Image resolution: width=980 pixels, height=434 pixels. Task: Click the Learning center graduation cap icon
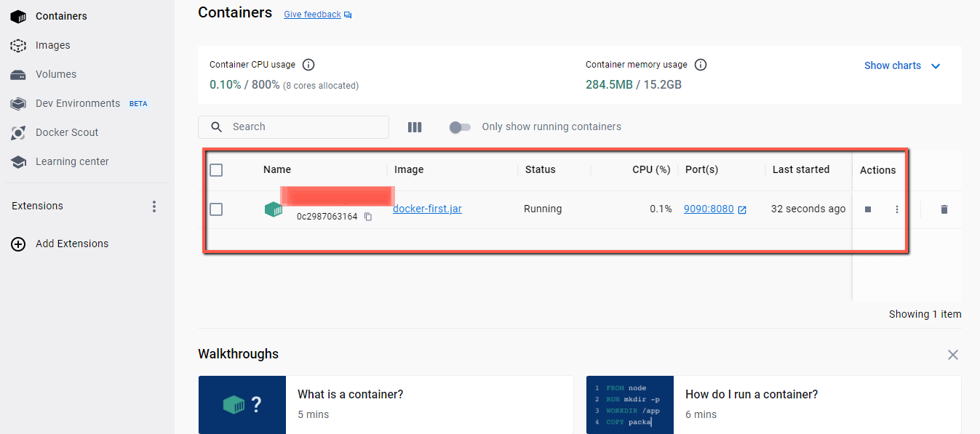pos(18,161)
